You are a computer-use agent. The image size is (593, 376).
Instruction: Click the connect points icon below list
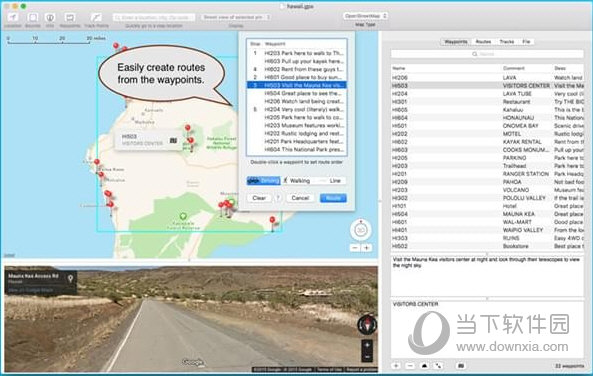(x=438, y=366)
